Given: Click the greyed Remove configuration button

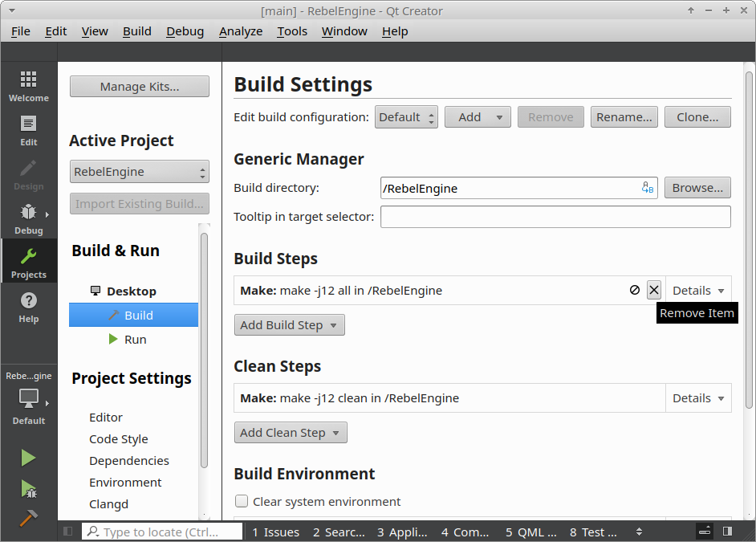Looking at the screenshot, I should click(x=551, y=117).
